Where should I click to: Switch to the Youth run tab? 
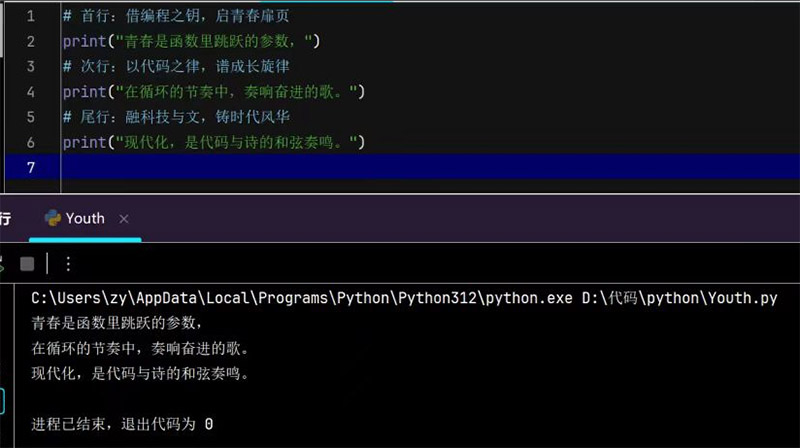tap(85, 219)
